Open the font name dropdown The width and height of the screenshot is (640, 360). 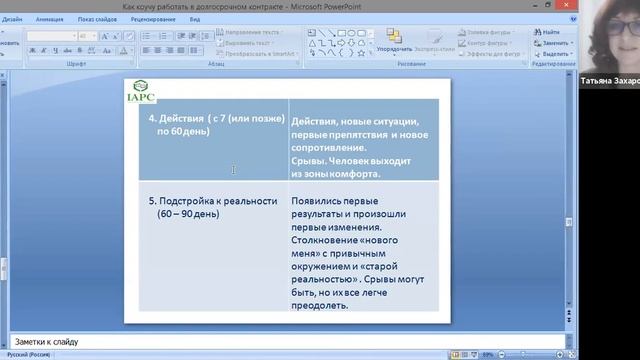(x=74, y=36)
